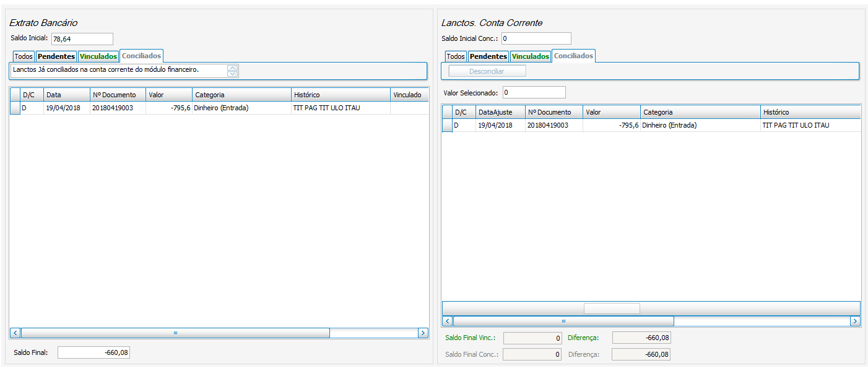Image resolution: width=868 pixels, height=376 pixels.
Task: Click right arrow of Conta Corrente scrollbar
Action: pos(855,321)
